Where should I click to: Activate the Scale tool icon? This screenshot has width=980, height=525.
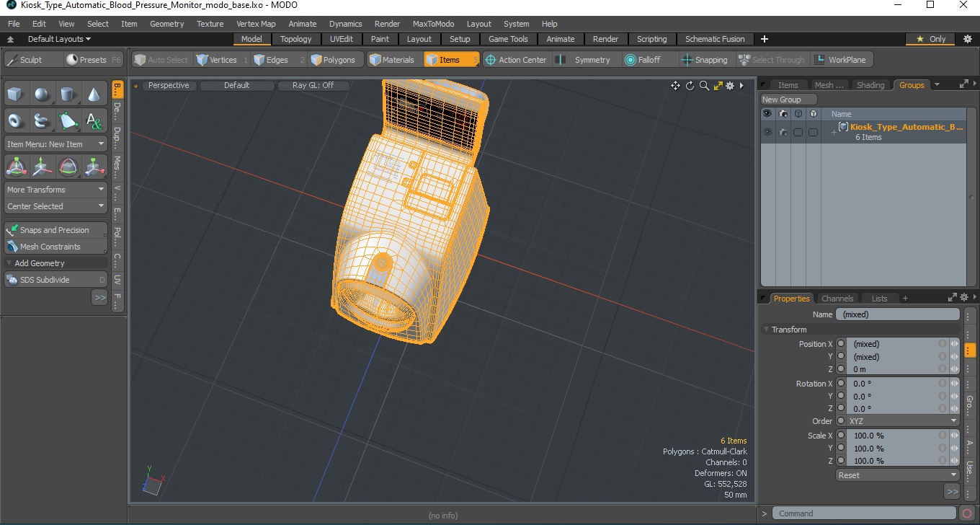(x=94, y=167)
